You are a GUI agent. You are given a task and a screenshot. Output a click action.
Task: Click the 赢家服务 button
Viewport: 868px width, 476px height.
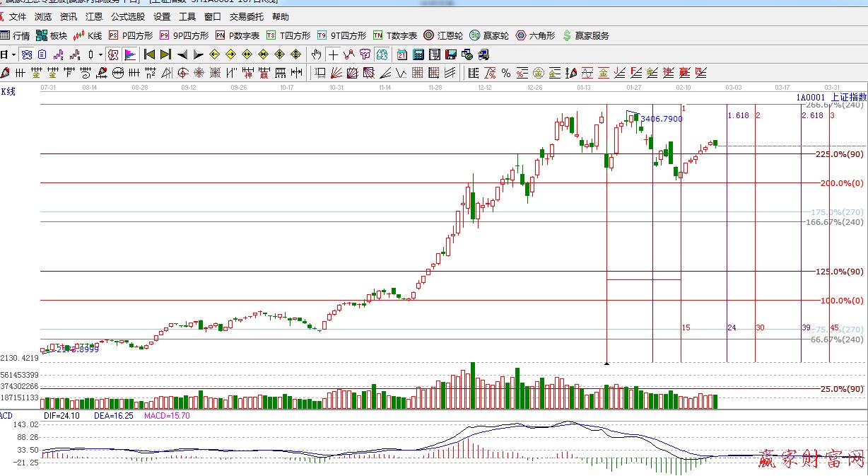(x=585, y=35)
